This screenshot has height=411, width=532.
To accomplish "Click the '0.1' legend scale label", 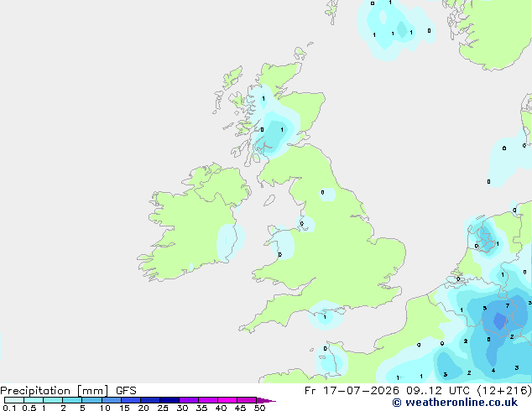I will pos(9,408).
